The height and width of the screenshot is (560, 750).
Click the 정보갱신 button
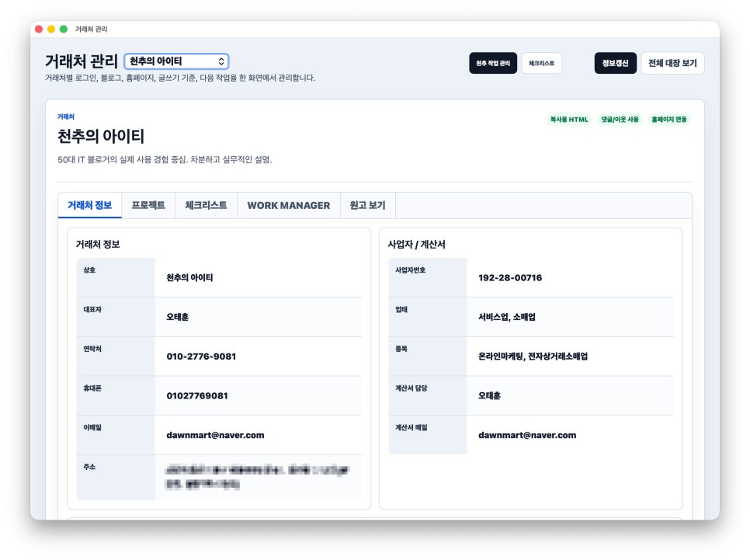[615, 63]
